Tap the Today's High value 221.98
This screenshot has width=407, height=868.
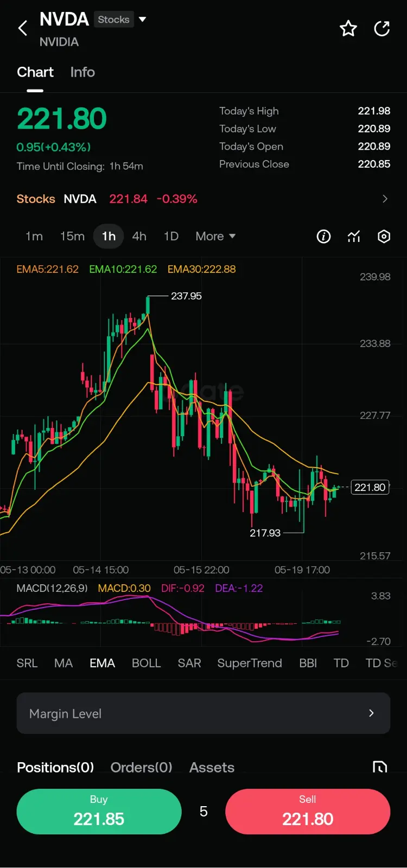374,111
